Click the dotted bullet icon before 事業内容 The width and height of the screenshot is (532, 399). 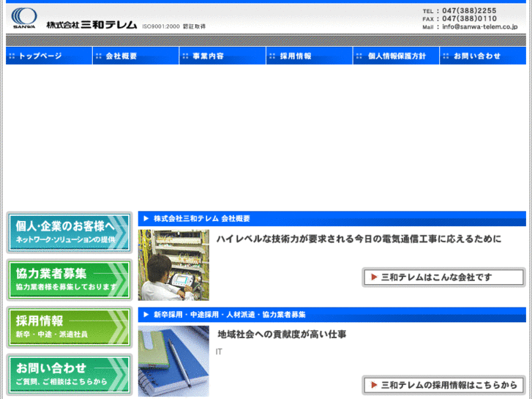186,56
